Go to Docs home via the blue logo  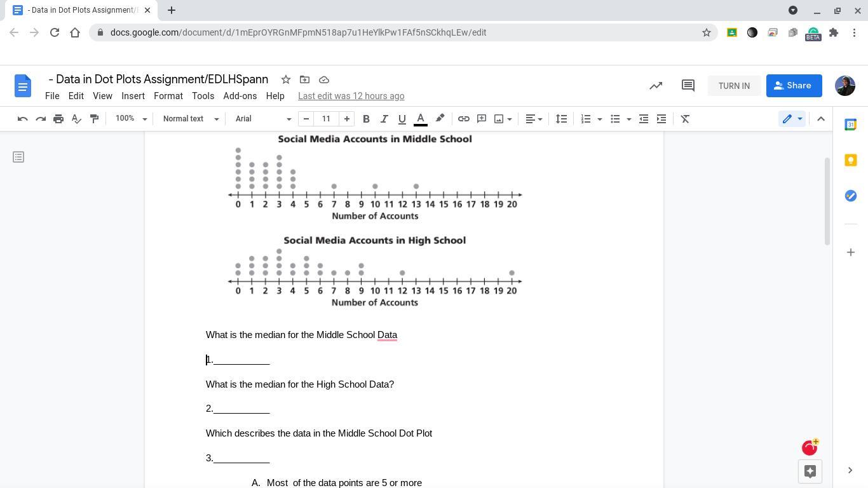[23, 86]
